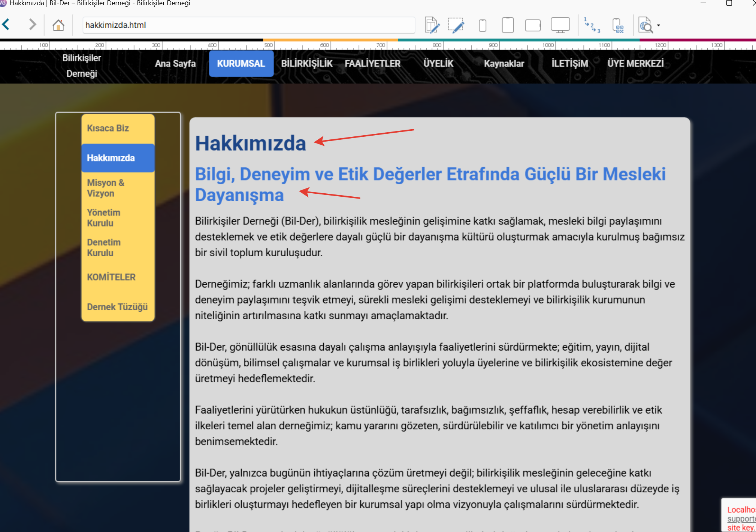Open the ÜYELİK menu item
756x532 pixels.
438,63
